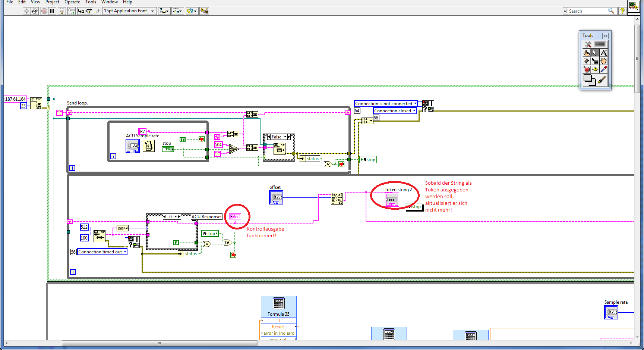Image resolution: width=644 pixels, height=350 pixels.
Task: Open the Edit menu
Action: pyautogui.click(x=22, y=2)
